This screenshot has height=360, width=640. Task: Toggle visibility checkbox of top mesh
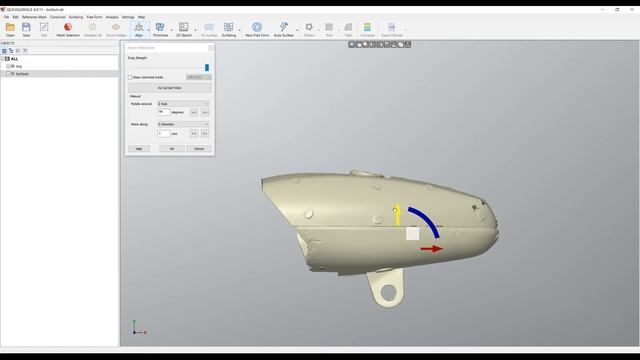[8, 66]
